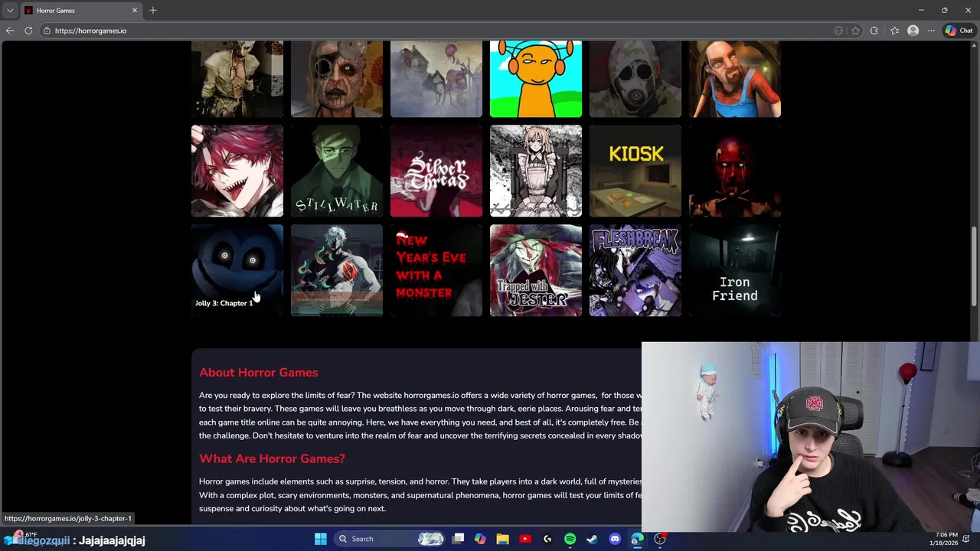This screenshot has width=980, height=551.
Task: Open the favorites list icon
Action: 894,31
